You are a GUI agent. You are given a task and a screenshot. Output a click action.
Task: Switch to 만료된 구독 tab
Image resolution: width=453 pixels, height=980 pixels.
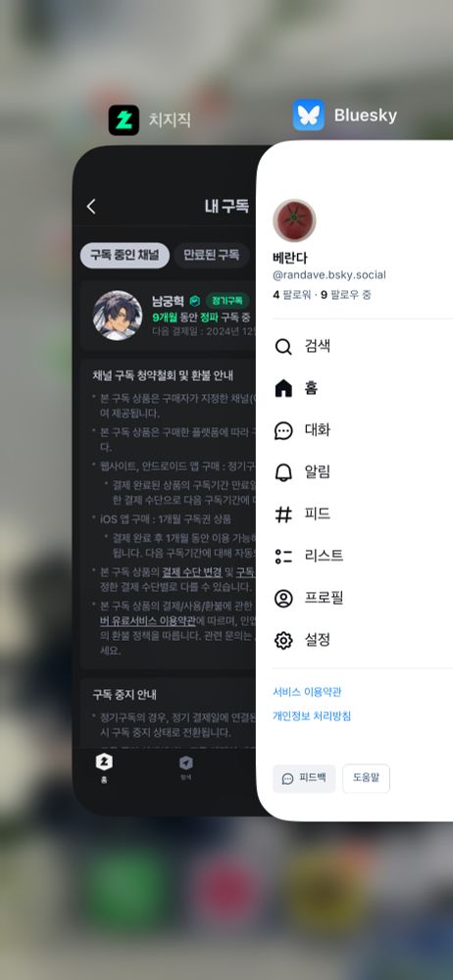[x=211, y=255]
